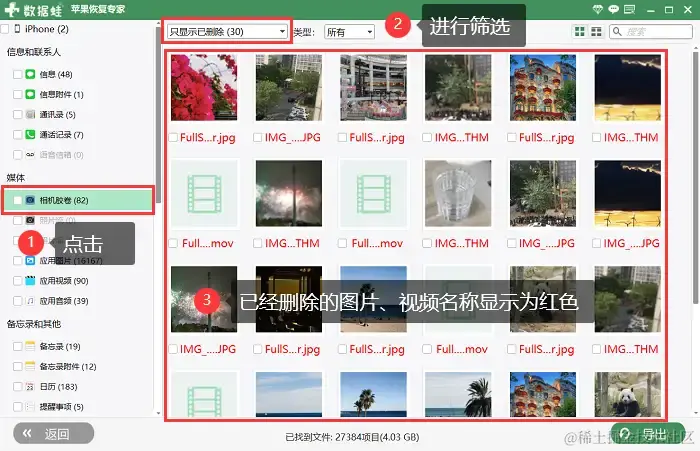Click the blue picture icon beside 应用图片
The height and width of the screenshot is (451, 700).
click(x=30, y=260)
